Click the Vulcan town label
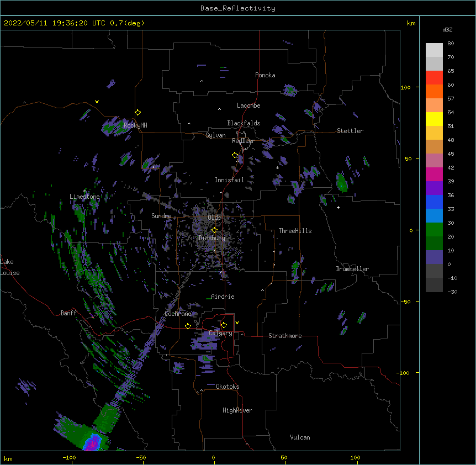This screenshot has width=476, height=465. (300, 437)
